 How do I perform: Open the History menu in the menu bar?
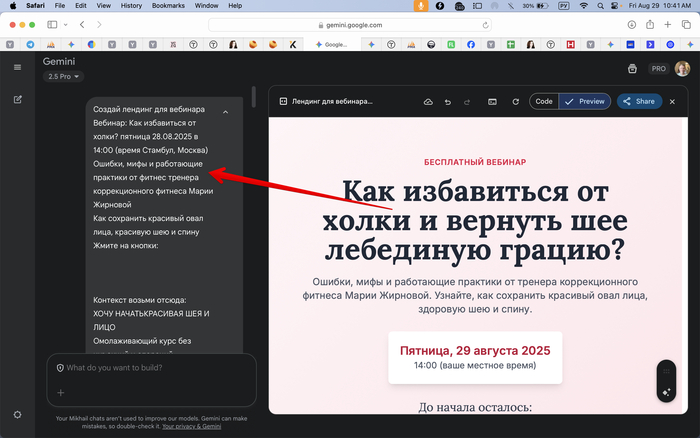click(x=131, y=6)
